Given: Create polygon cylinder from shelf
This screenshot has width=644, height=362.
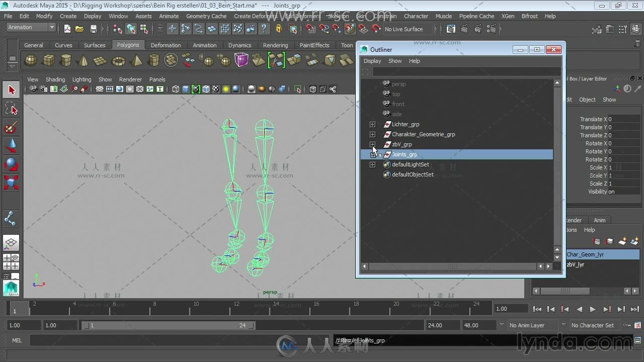Looking at the screenshot, I should [x=66, y=61].
